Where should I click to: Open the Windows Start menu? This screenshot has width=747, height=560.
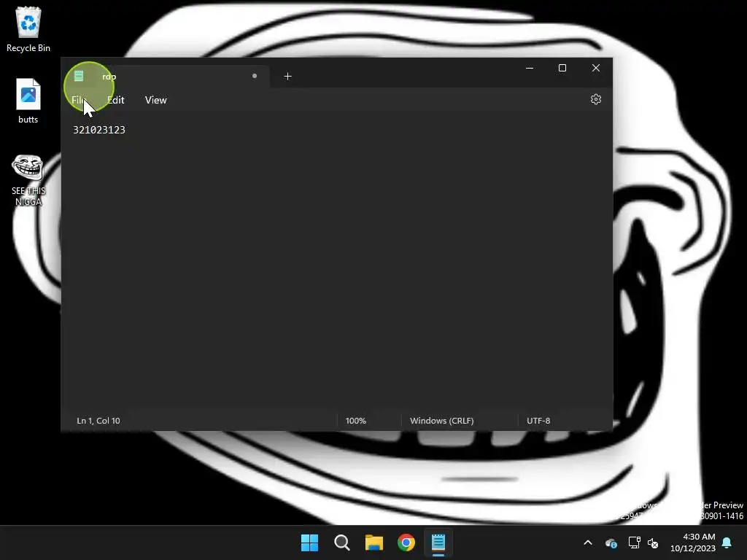point(309,542)
